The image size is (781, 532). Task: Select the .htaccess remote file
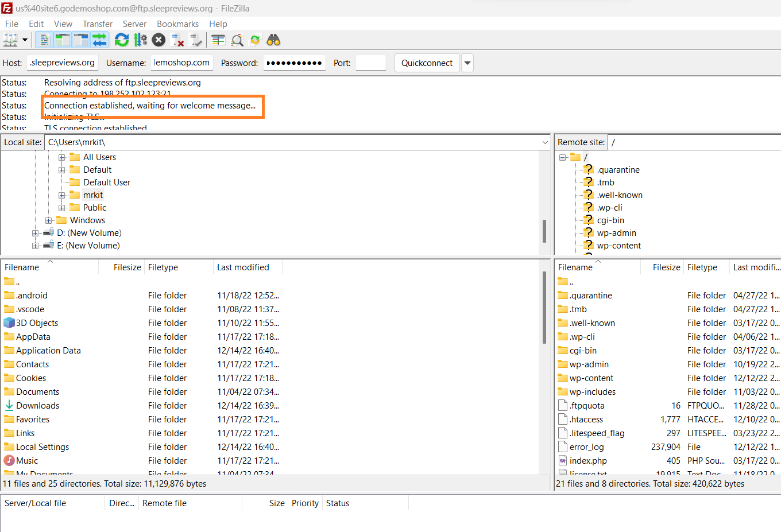586,420
